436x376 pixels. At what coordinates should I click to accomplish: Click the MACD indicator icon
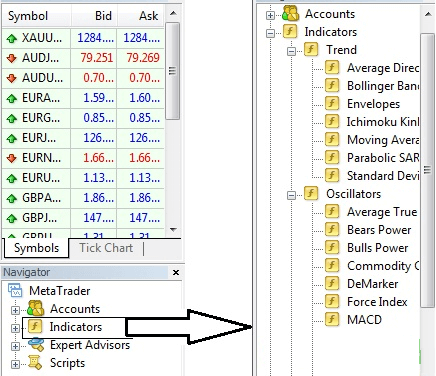click(332, 319)
